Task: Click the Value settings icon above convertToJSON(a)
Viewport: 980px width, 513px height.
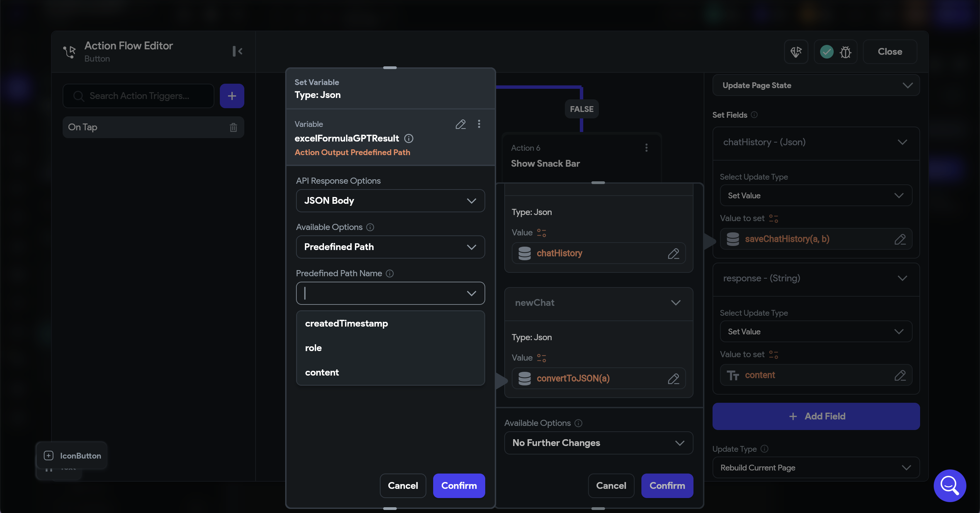Action: pos(541,358)
